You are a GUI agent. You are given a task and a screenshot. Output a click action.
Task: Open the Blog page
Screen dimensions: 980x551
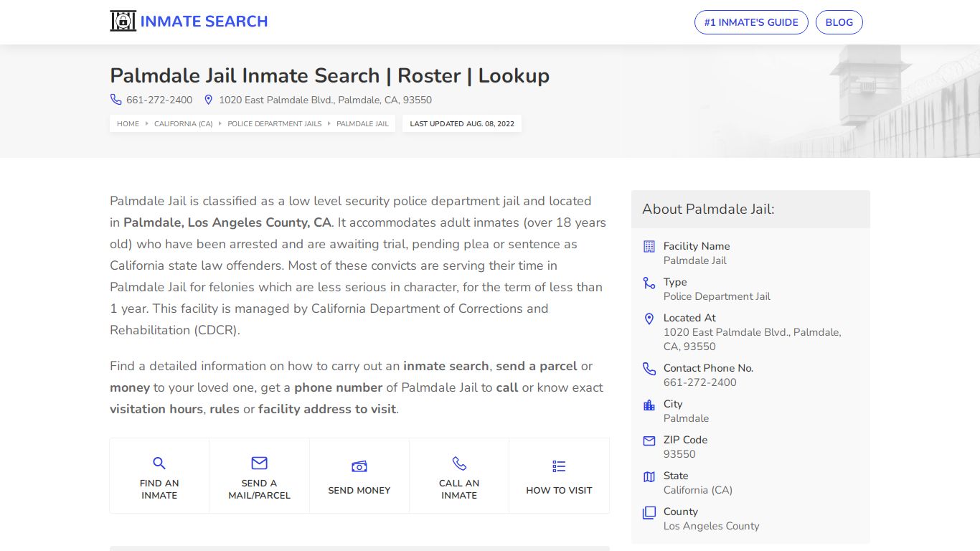pyautogui.click(x=839, y=22)
